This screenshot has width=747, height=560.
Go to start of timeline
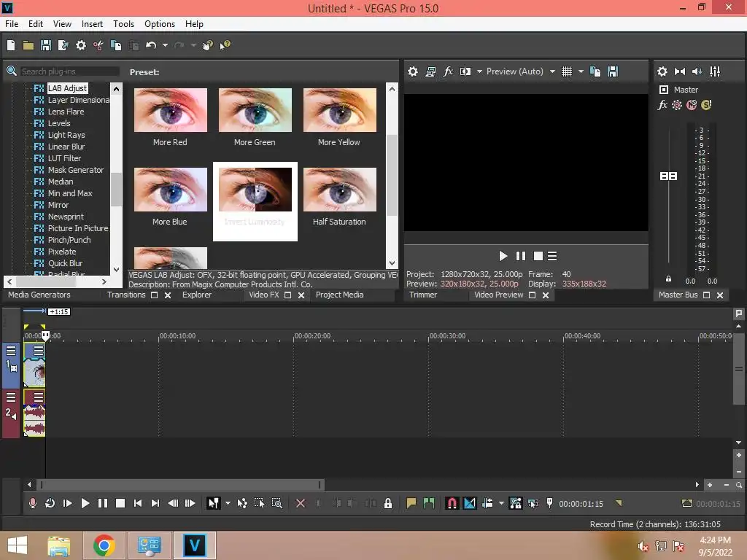(138, 503)
